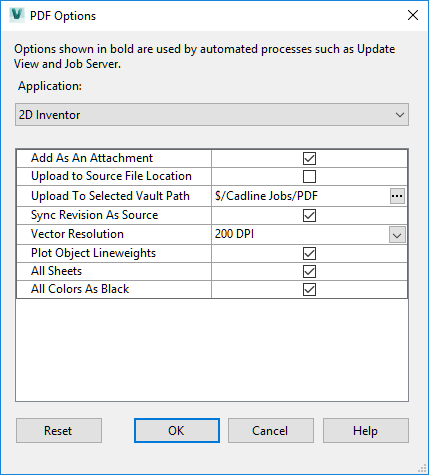Select the Vector Resolution row label

point(77,234)
